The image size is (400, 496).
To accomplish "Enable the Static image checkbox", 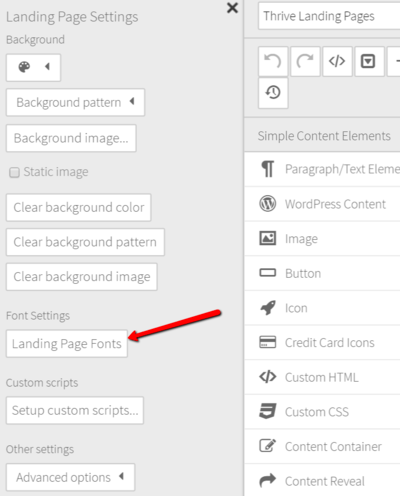I will pos(14,172).
